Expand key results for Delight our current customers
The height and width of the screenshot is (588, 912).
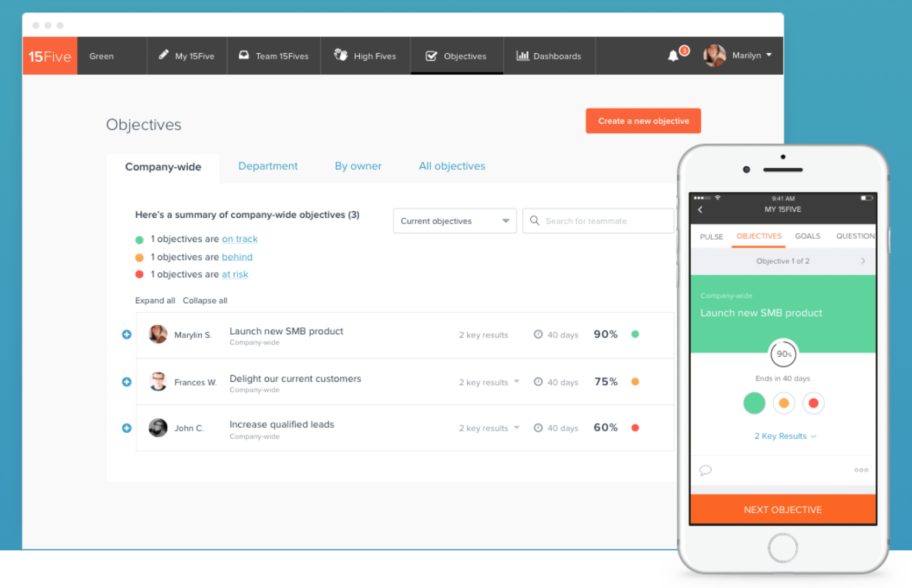(x=489, y=382)
